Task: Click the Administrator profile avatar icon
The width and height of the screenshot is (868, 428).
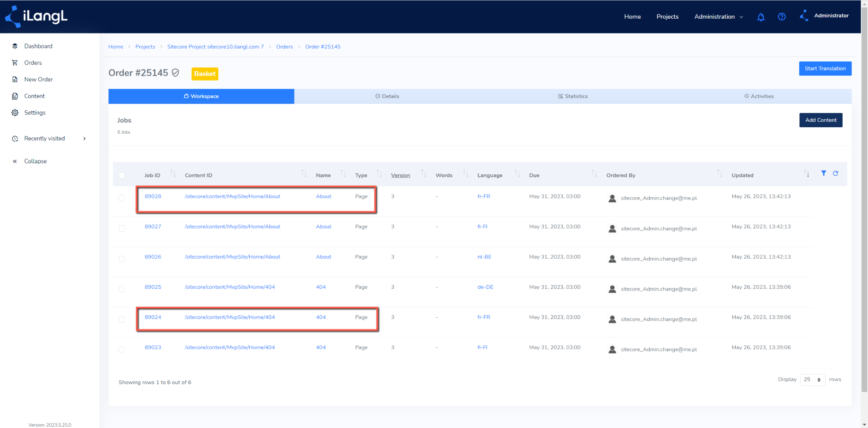Action: (x=804, y=16)
